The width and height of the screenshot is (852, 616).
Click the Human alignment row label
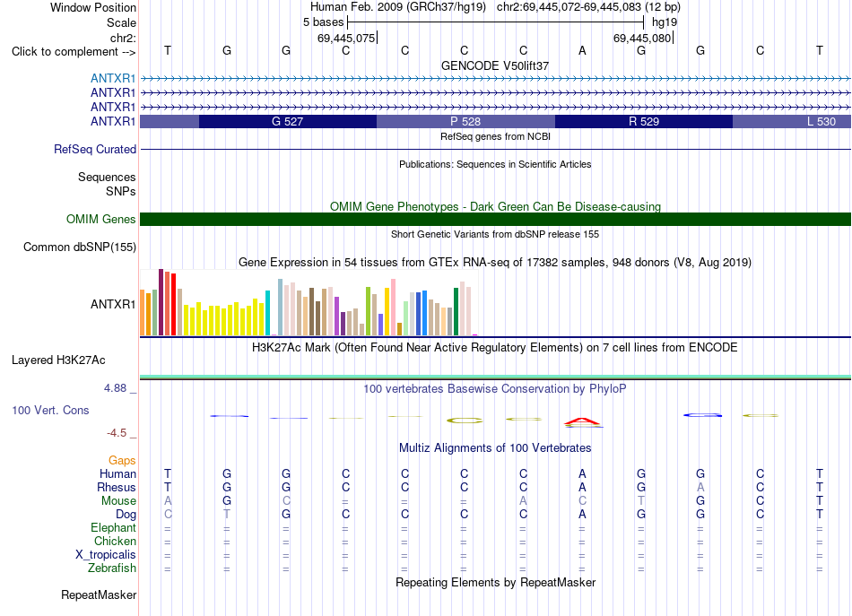pos(117,473)
